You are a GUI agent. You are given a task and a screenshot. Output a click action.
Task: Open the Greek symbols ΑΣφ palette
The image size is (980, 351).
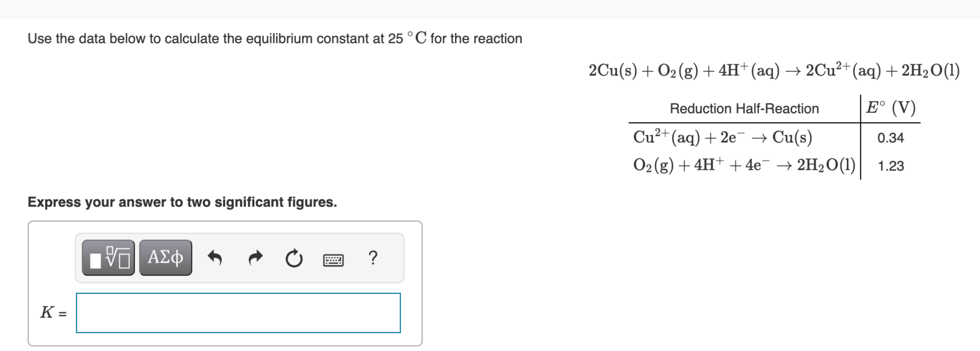click(165, 258)
